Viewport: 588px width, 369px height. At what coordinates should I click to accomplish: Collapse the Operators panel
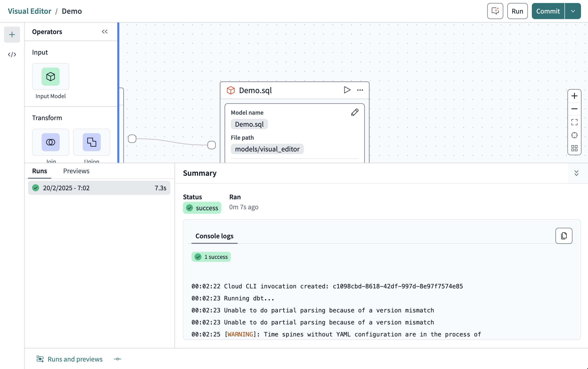click(105, 32)
